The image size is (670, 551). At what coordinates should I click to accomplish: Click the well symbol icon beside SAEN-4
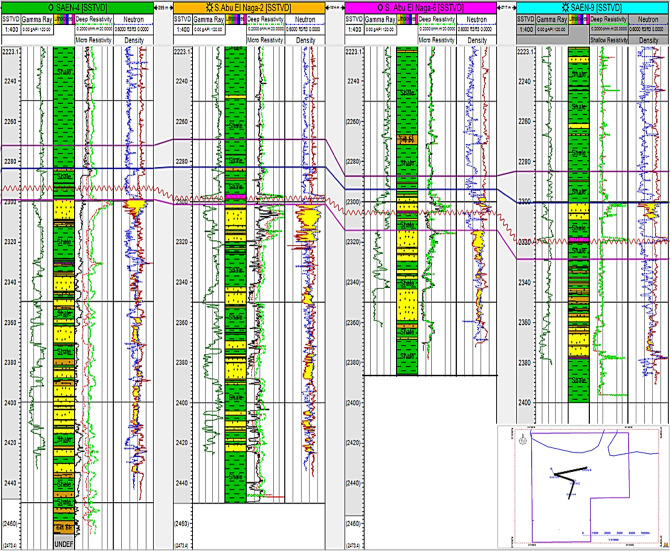point(52,7)
